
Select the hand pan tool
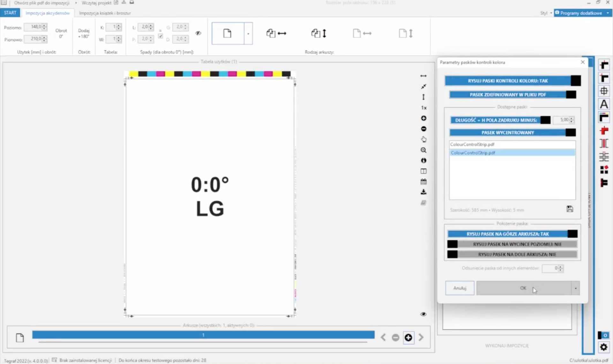coord(424,139)
